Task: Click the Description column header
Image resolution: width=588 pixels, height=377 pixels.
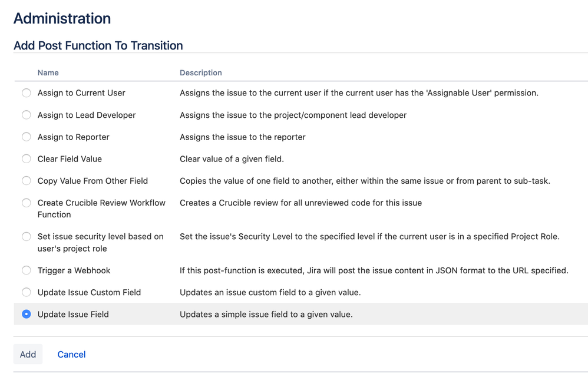Action: click(200, 72)
